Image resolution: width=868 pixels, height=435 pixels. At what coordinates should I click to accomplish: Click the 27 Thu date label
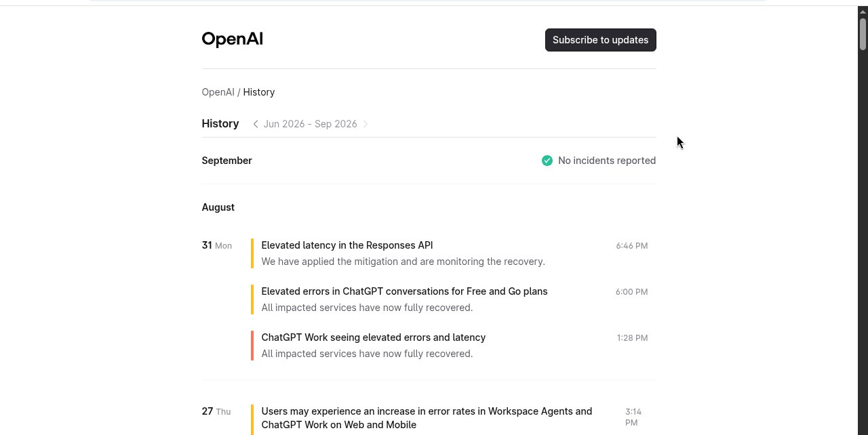(x=216, y=411)
